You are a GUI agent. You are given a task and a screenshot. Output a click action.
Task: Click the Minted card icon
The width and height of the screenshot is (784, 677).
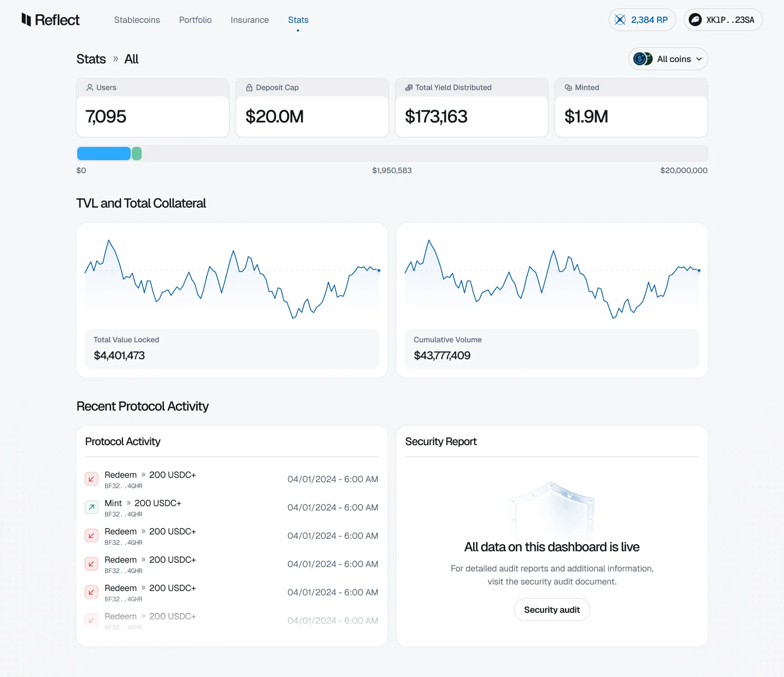pyautogui.click(x=568, y=88)
